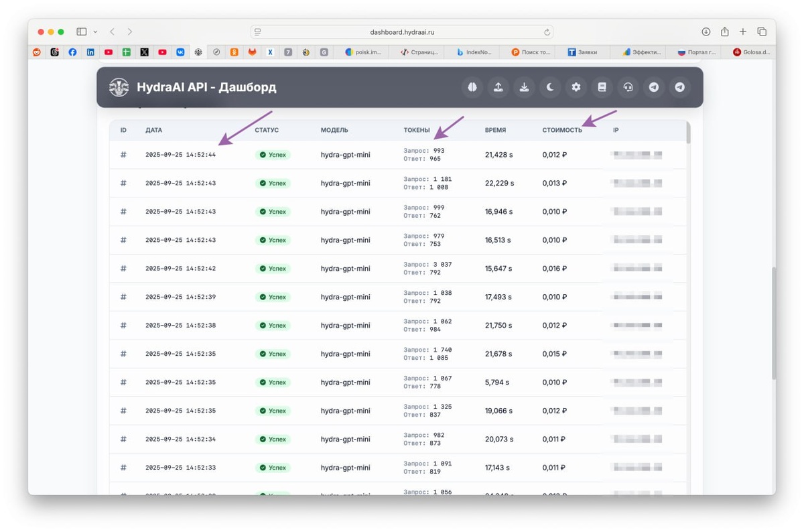This screenshot has width=804, height=532.
Task: Click the ТОКЕНЫ column header
Action: point(417,130)
